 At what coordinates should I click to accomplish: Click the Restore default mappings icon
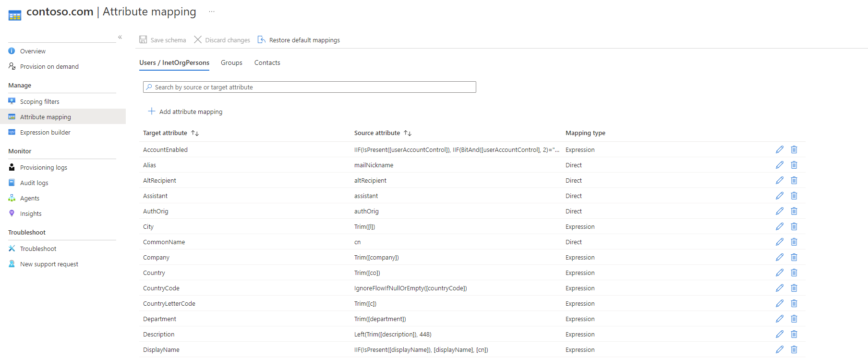pyautogui.click(x=262, y=40)
